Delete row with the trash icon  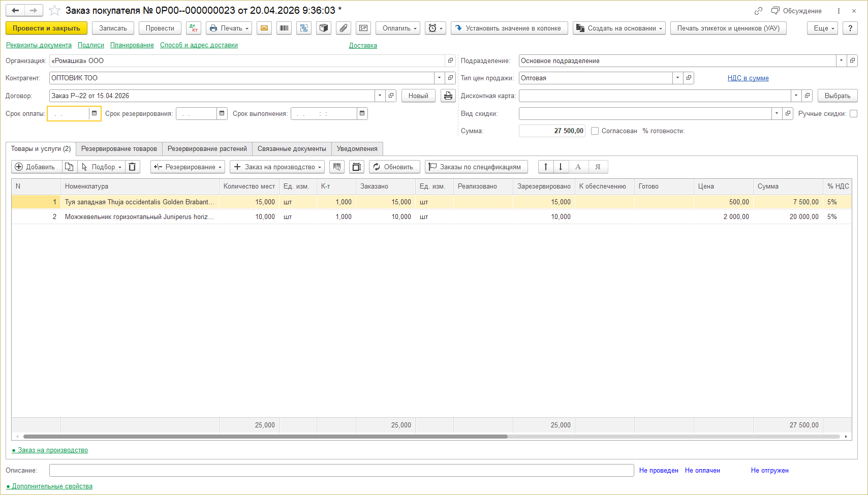pyautogui.click(x=132, y=167)
